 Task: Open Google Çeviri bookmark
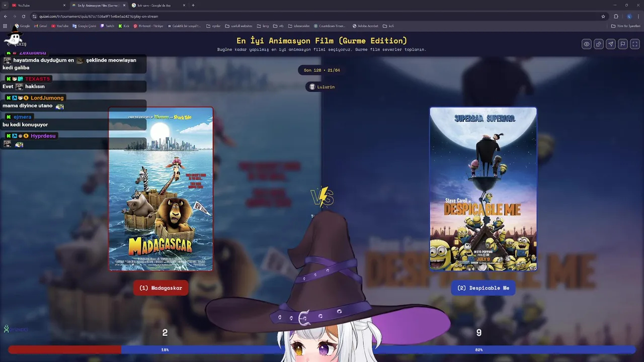[x=84, y=26]
